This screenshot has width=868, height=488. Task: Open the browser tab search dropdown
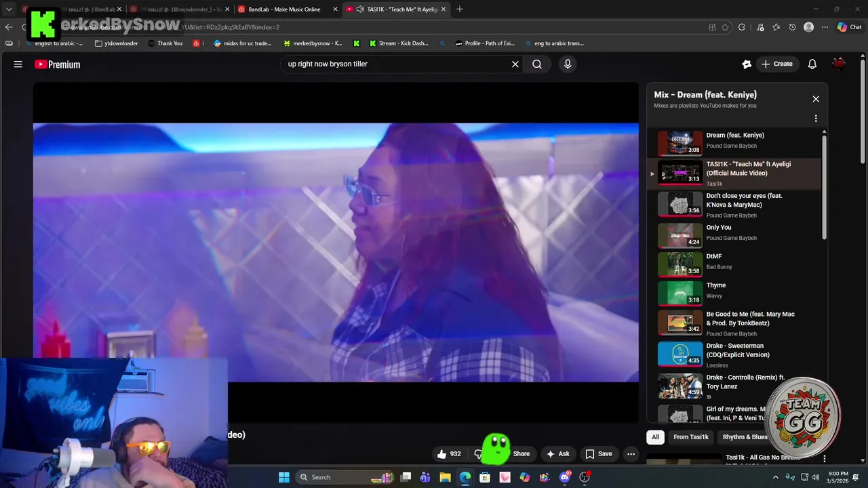[9, 9]
